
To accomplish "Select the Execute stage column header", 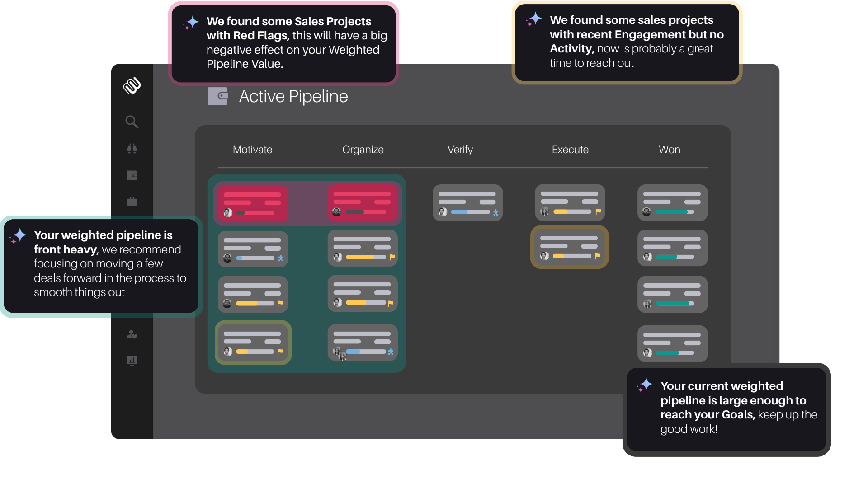I will (x=570, y=150).
